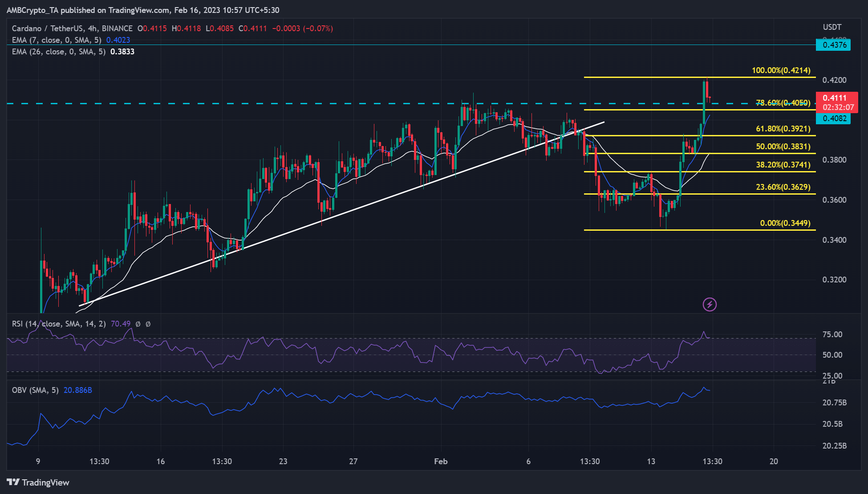Click the EMA 7 value 0.4023
Viewport: 868px width, 494px height.
point(118,40)
